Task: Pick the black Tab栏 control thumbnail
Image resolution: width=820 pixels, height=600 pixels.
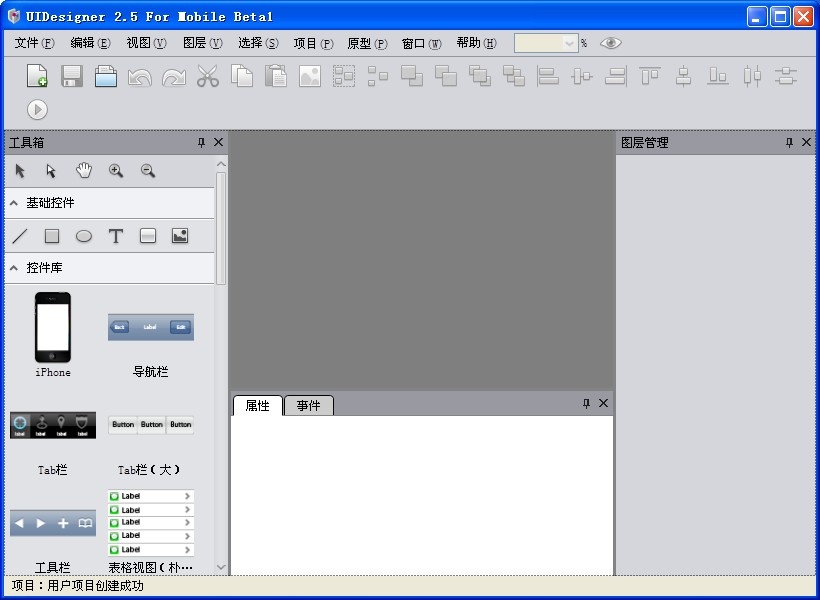Action: click(x=53, y=425)
